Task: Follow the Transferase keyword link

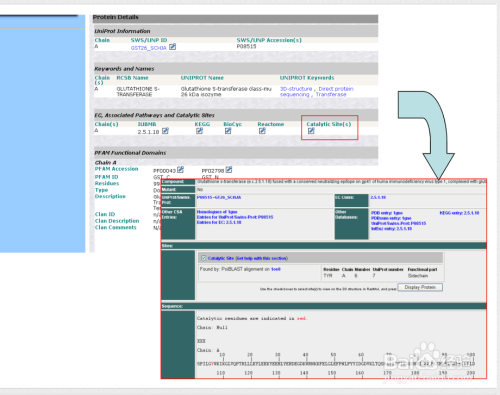Action: click(331, 95)
